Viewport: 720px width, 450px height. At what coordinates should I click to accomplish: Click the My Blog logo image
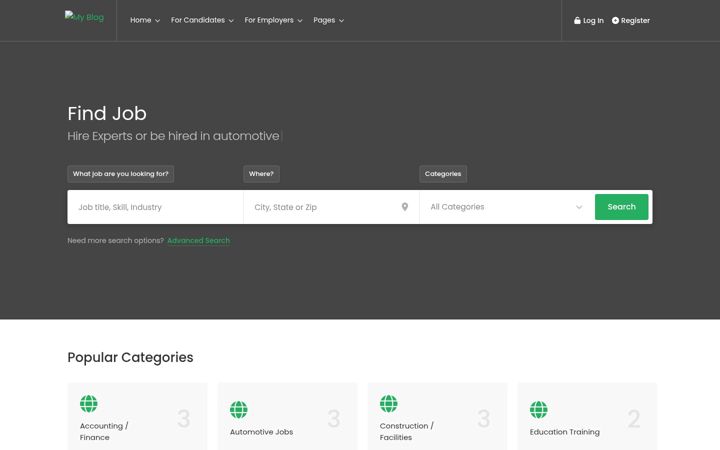84,17
